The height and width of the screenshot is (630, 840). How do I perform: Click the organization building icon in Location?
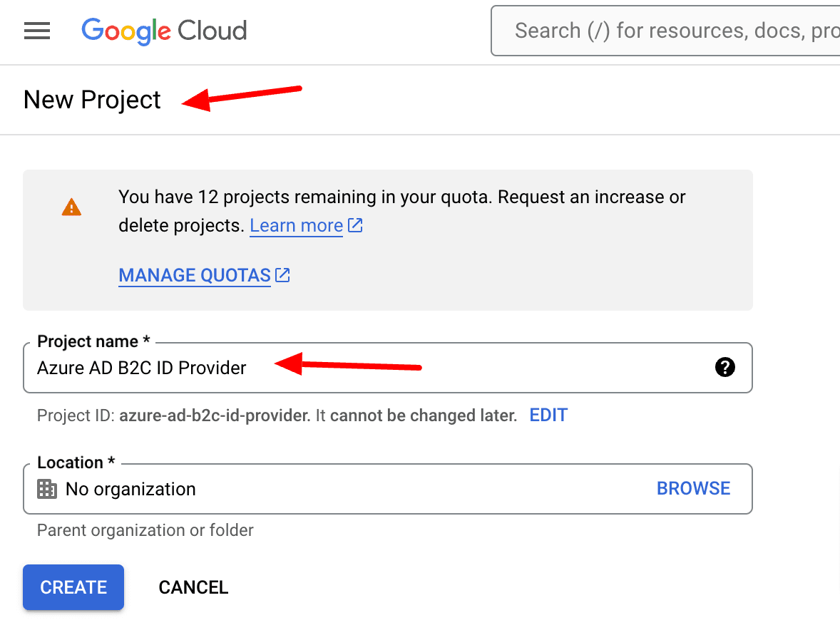tap(47, 489)
